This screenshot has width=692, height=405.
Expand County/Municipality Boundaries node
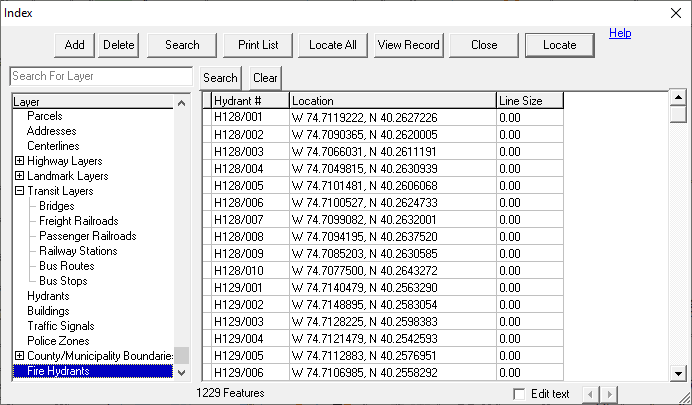pyautogui.click(x=20, y=356)
